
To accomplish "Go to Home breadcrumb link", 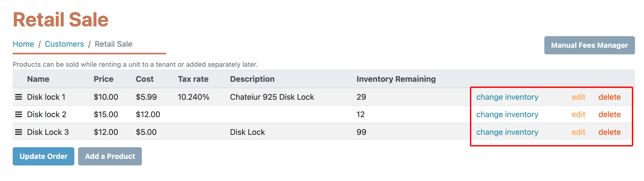I will point(23,44).
